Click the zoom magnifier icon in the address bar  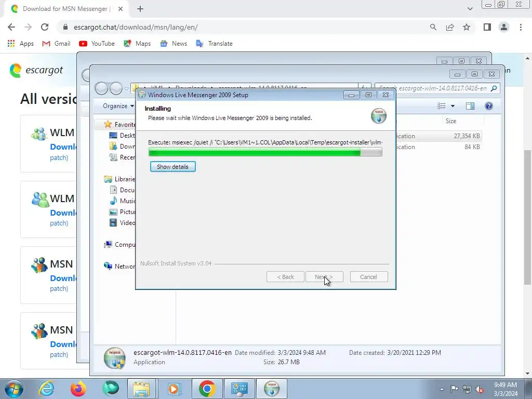tap(433, 27)
